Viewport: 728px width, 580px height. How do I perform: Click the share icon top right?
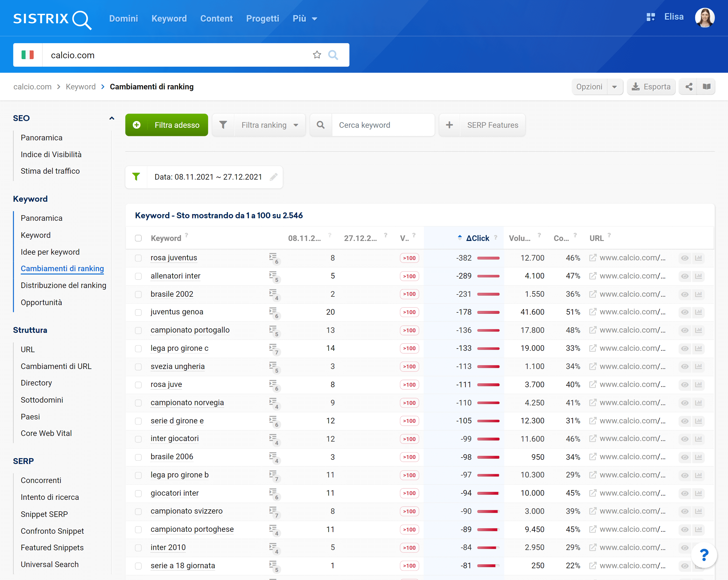click(x=688, y=87)
